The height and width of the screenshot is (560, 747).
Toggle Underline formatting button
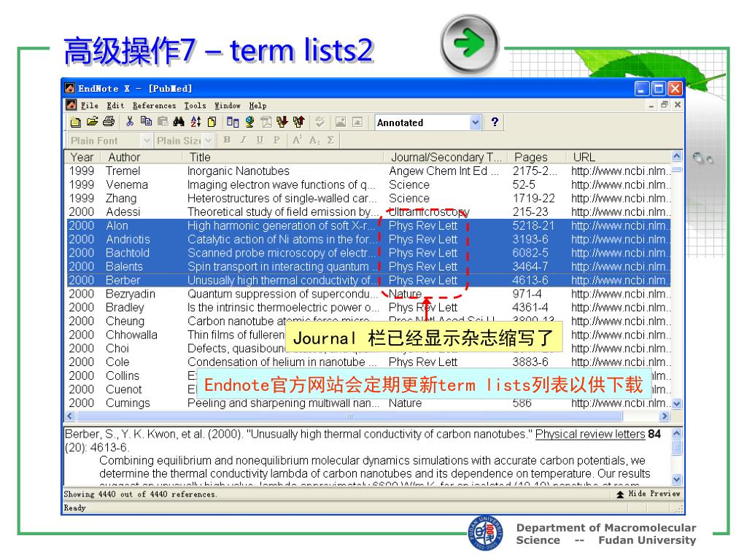tap(260, 140)
